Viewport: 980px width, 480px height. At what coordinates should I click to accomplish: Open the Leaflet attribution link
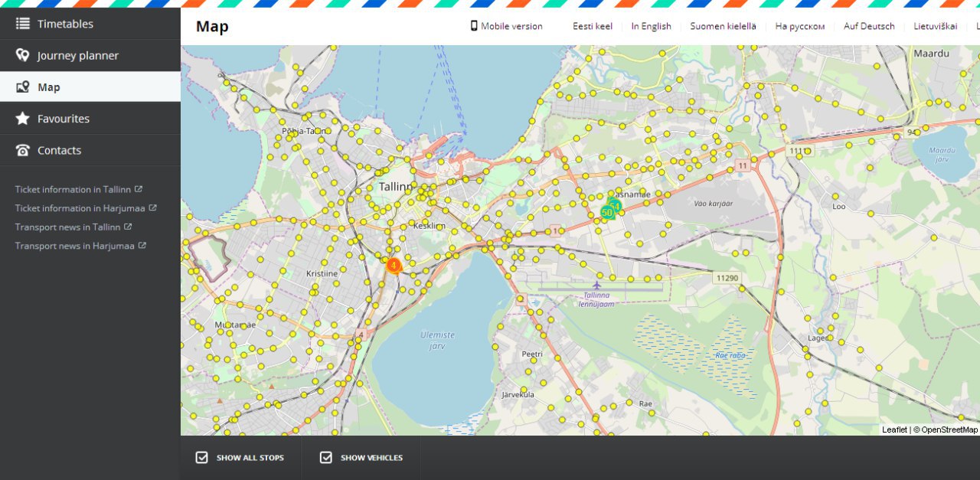[x=894, y=429]
